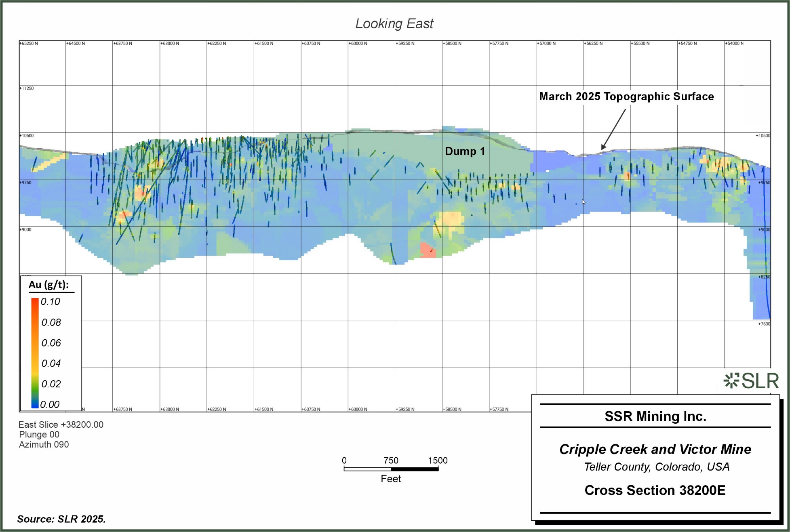This screenshot has width=790, height=532.
Task: Click the black half of the scale bar
Action: point(415,469)
